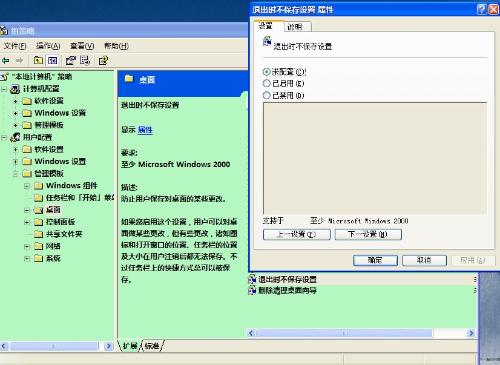Click the help question mark button in the dialog title bar
The image size is (500, 365).
tap(482, 9)
